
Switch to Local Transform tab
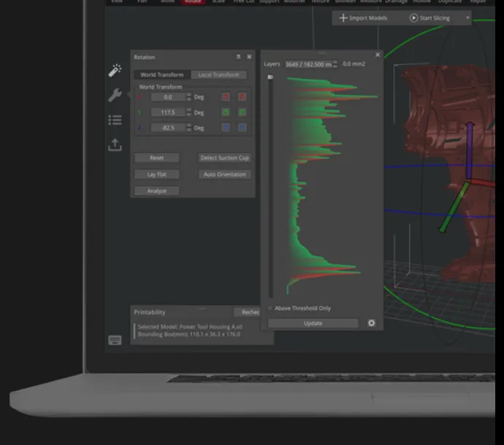click(x=219, y=75)
